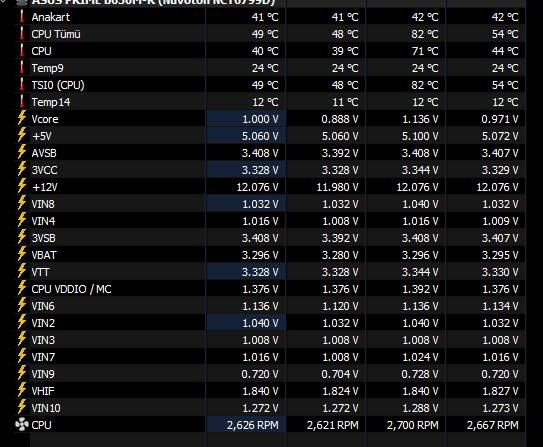Click the lightning icon beside VIN6
The width and height of the screenshot is (543, 447).
pyautogui.click(x=22, y=305)
